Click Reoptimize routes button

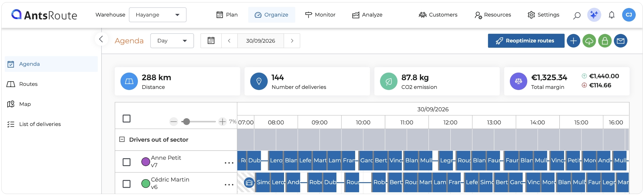coord(526,41)
